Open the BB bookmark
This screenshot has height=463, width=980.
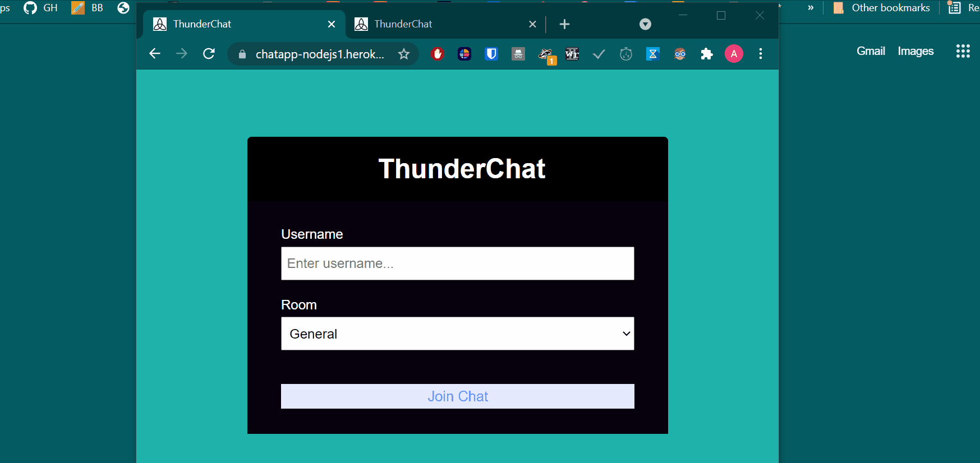88,8
